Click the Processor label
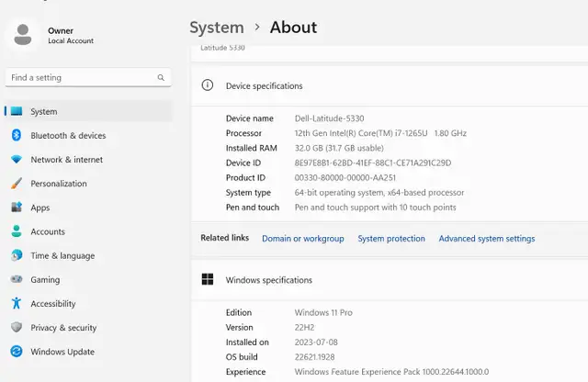Screen dimensions: 588x382 pos(243,133)
